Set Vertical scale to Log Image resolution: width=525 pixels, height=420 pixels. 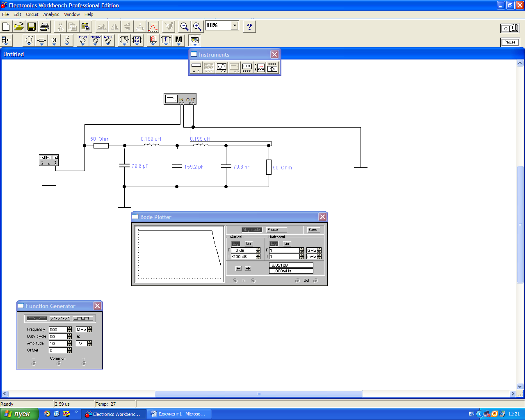(235, 244)
